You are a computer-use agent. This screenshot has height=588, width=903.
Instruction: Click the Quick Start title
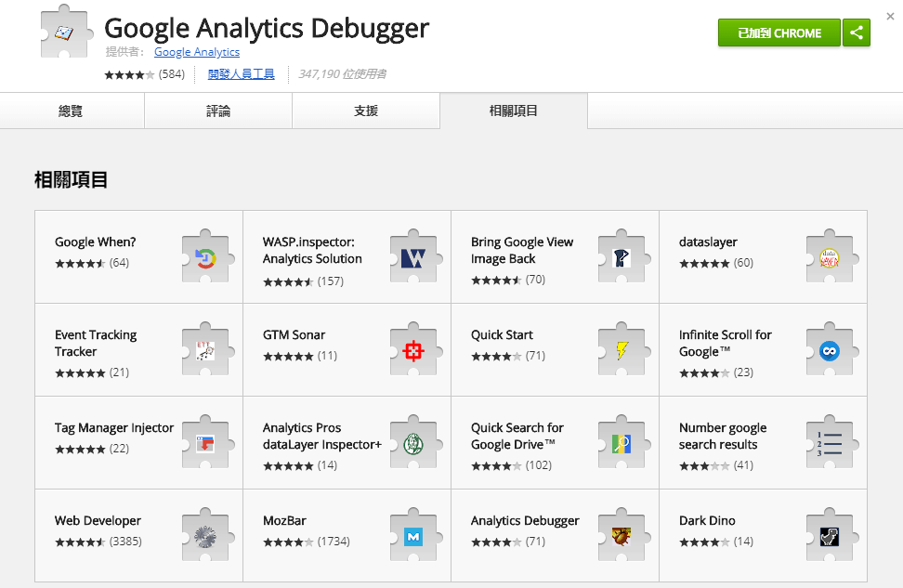[x=502, y=334]
